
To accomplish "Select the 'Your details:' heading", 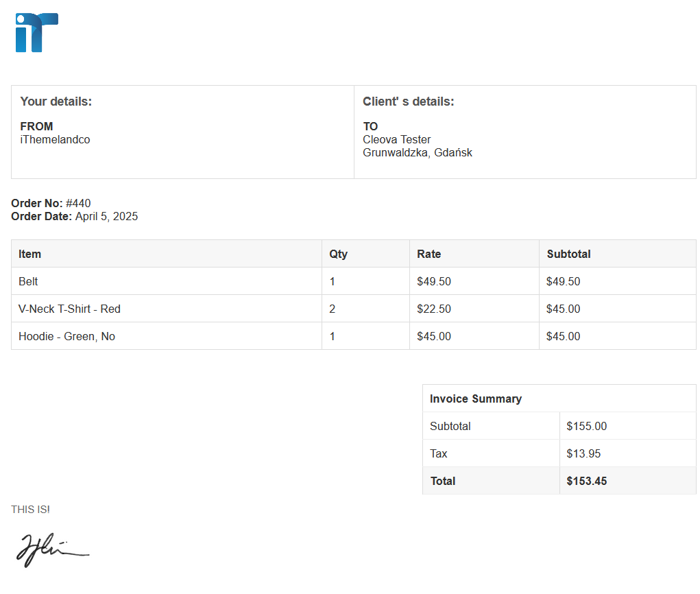I will pyautogui.click(x=56, y=101).
